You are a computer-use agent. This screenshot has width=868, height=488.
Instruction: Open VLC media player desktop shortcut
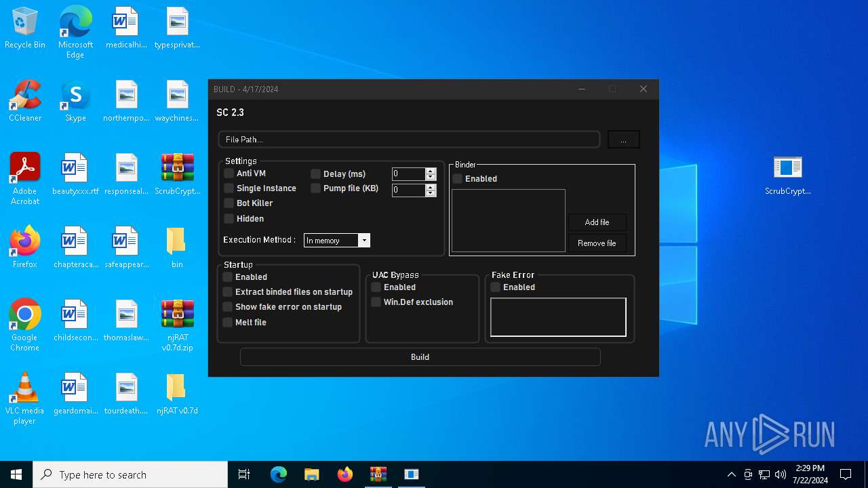pos(25,399)
